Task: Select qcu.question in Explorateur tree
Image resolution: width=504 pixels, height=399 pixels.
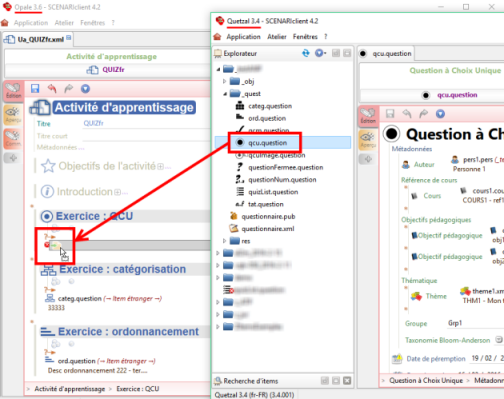Action: pyautogui.click(x=267, y=143)
